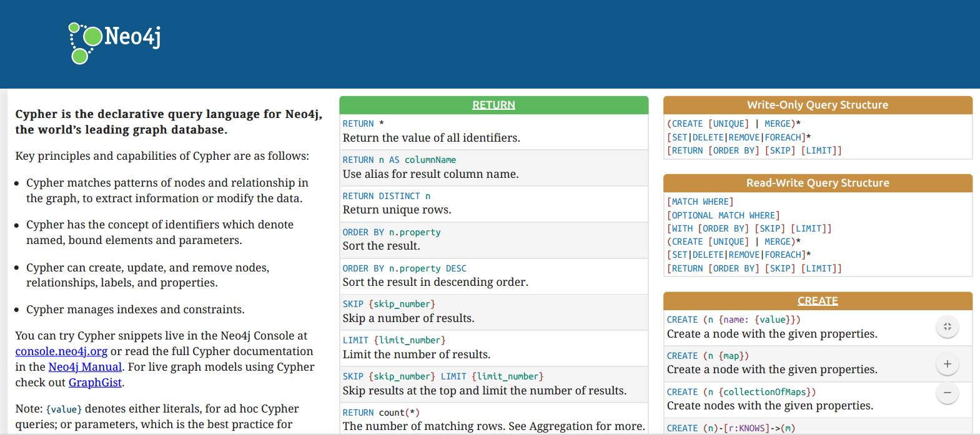980x435 pixels.
Task: Click the 'CREATE (n {collectionOfMaps})' code entry
Action: tap(741, 392)
